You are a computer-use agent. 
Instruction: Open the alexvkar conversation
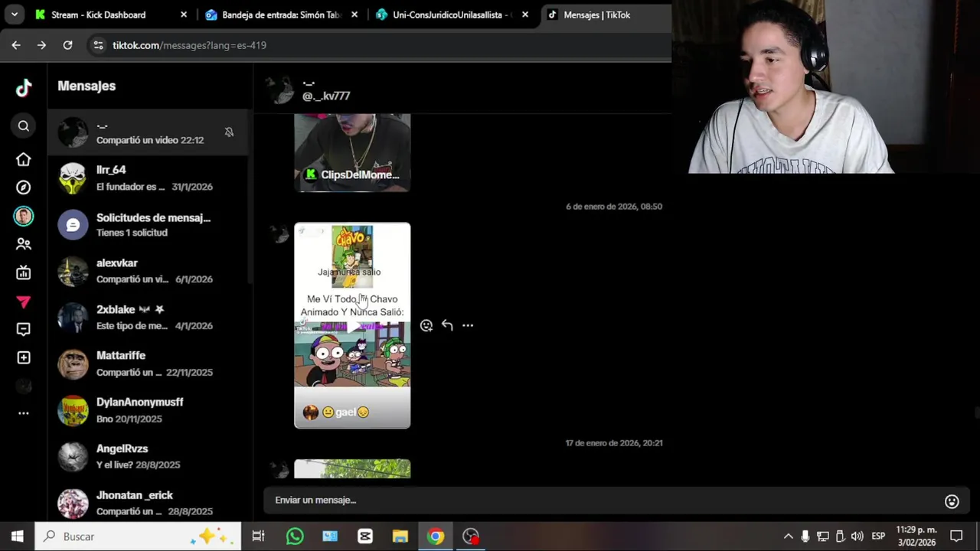point(149,272)
